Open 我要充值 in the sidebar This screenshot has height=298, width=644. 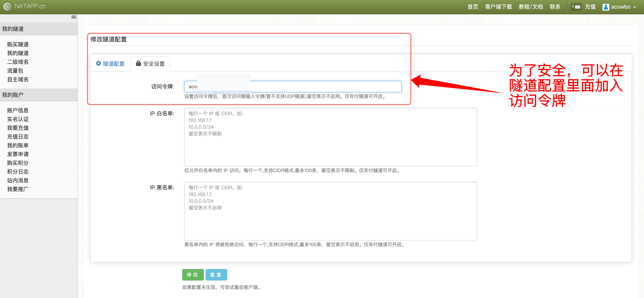click(18, 128)
